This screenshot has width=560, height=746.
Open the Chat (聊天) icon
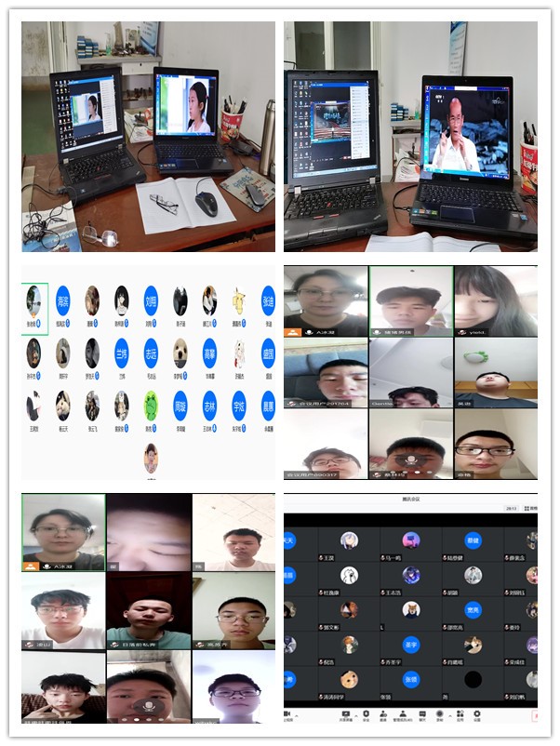click(x=422, y=714)
